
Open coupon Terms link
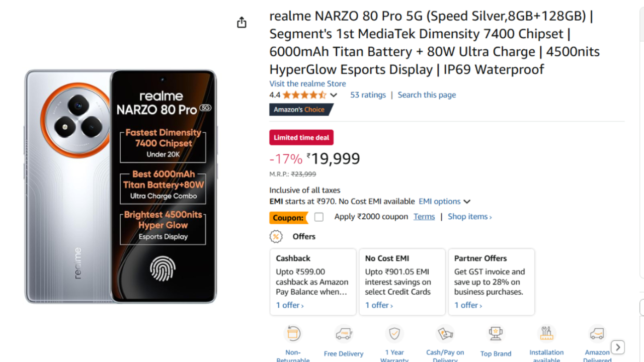(x=424, y=217)
